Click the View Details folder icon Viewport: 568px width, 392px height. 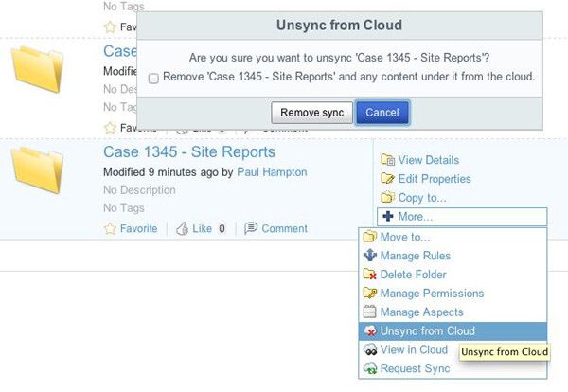pyautogui.click(x=387, y=160)
